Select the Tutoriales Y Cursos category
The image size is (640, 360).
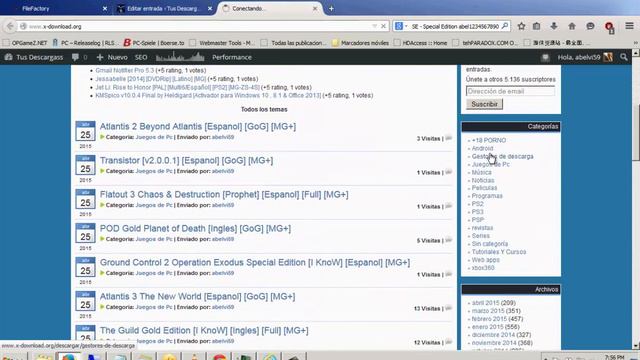click(x=499, y=252)
